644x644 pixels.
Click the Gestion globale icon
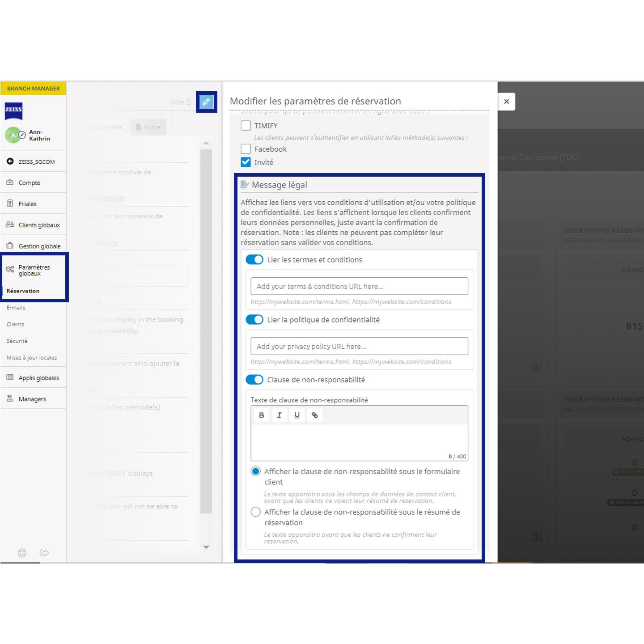10,246
